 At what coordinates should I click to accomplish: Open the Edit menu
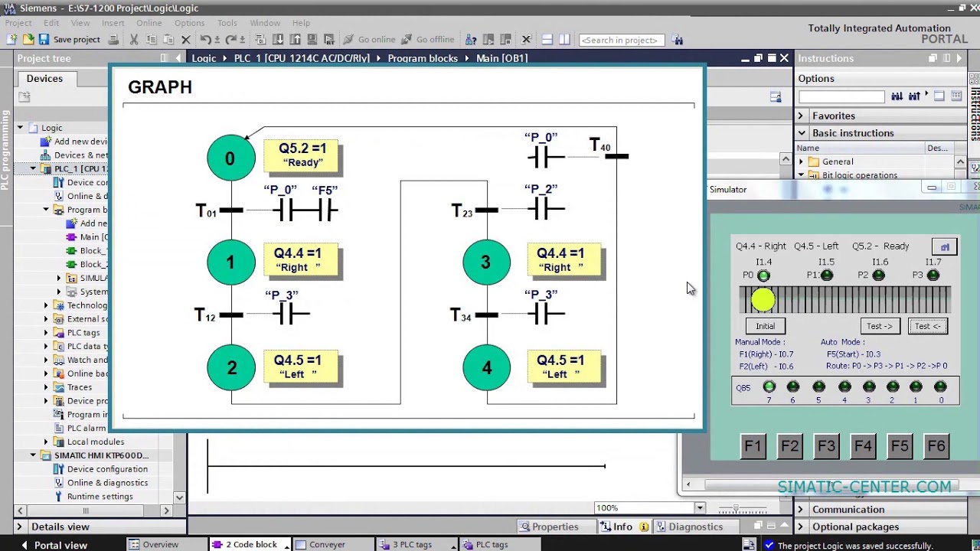[51, 23]
